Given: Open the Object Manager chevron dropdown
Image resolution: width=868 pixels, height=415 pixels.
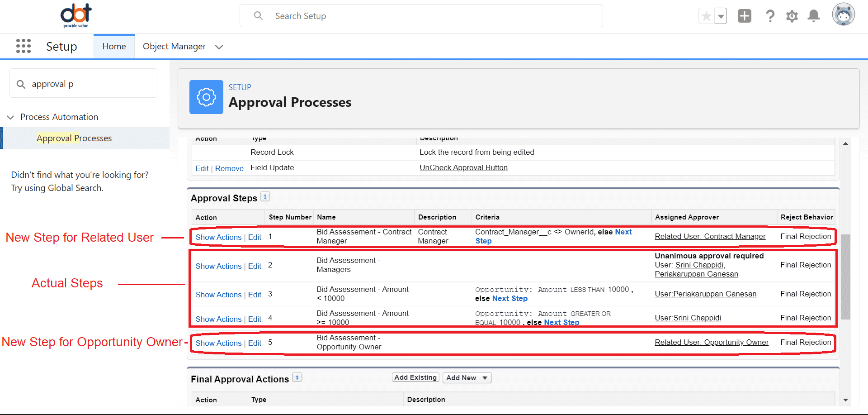Looking at the screenshot, I should 219,47.
